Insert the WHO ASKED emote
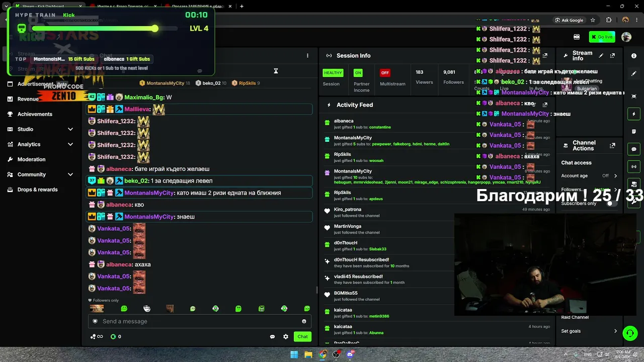Viewport: 644px width, 362px height. [97, 308]
